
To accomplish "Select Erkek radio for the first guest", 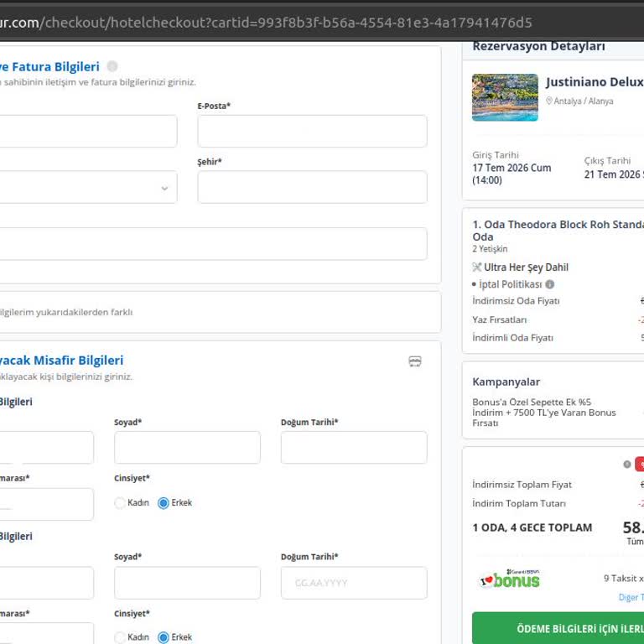I will [x=164, y=503].
